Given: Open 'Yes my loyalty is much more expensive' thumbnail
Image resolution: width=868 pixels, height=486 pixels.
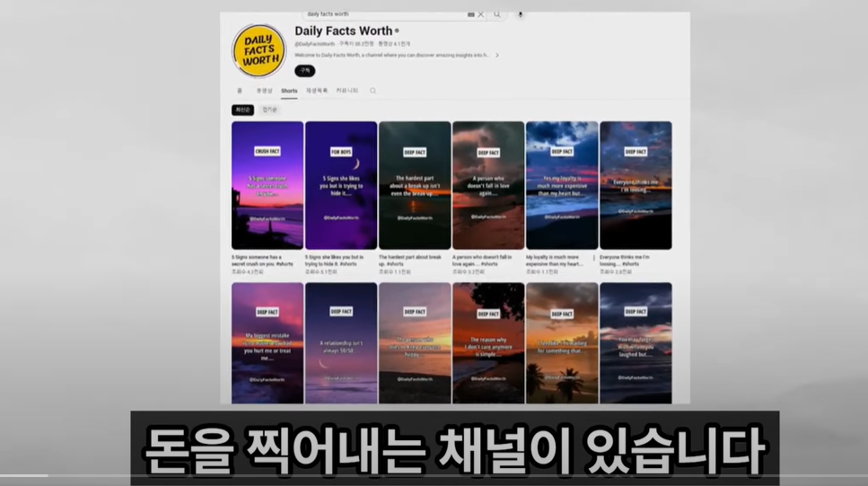Looking at the screenshot, I should 562,186.
